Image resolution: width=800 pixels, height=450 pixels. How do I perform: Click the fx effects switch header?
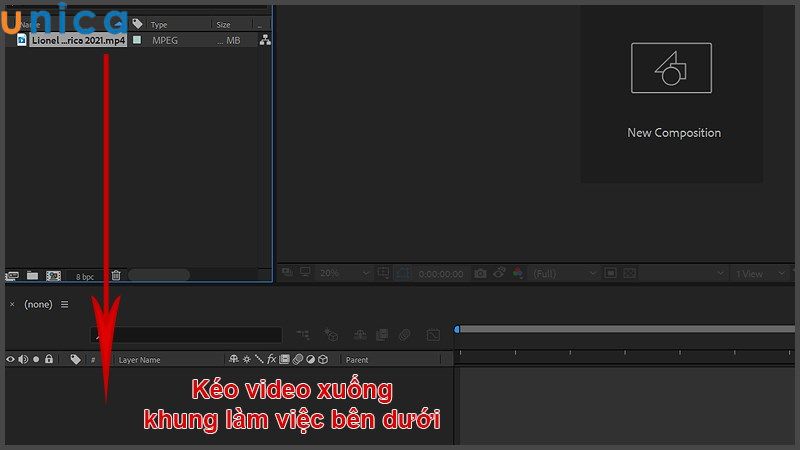pyautogui.click(x=271, y=359)
